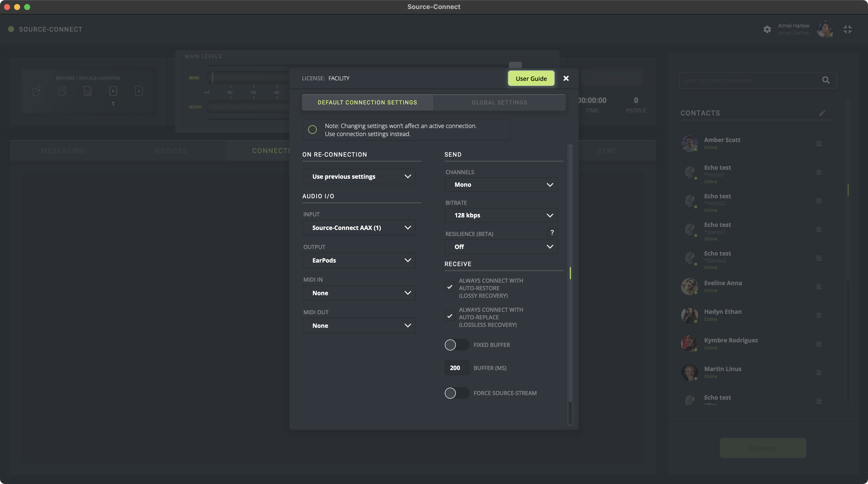The width and height of the screenshot is (868, 484).
Task: Enable the Fixed Buffer toggle
Action: pyautogui.click(x=456, y=345)
